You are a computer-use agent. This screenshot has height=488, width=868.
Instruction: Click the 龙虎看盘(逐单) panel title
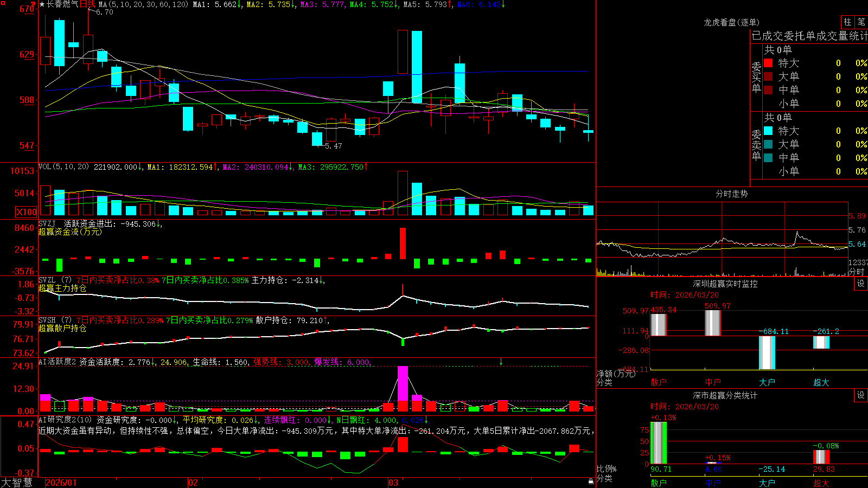pos(731,22)
